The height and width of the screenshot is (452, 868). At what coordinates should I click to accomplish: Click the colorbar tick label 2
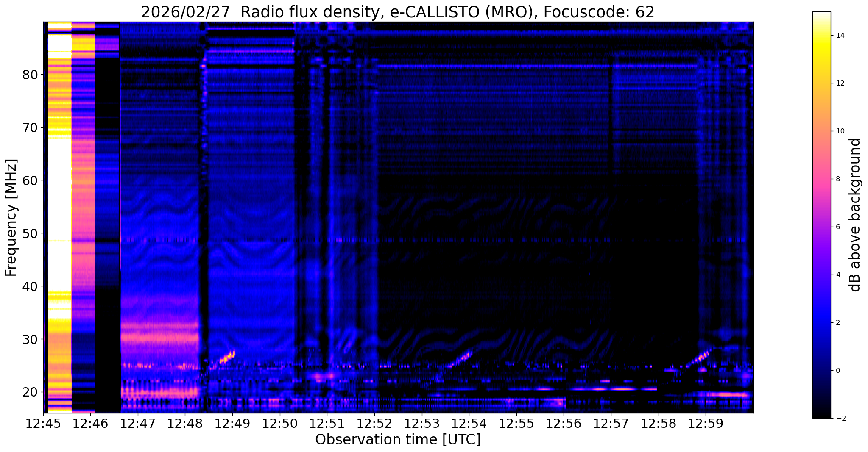[x=837, y=323]
